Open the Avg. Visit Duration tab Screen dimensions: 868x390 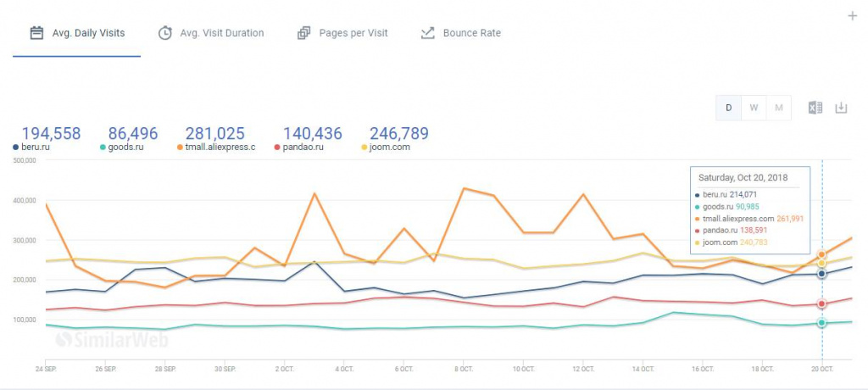[x=222, y=33]
